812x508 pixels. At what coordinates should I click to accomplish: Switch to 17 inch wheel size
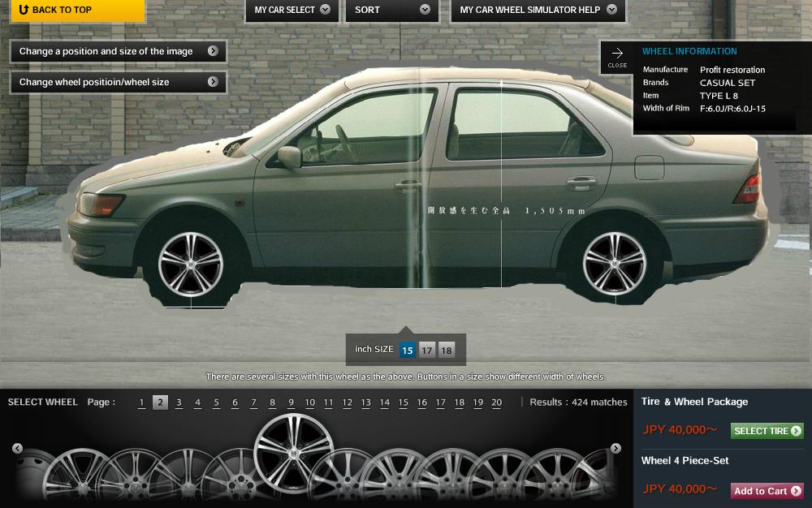(427, 351)
